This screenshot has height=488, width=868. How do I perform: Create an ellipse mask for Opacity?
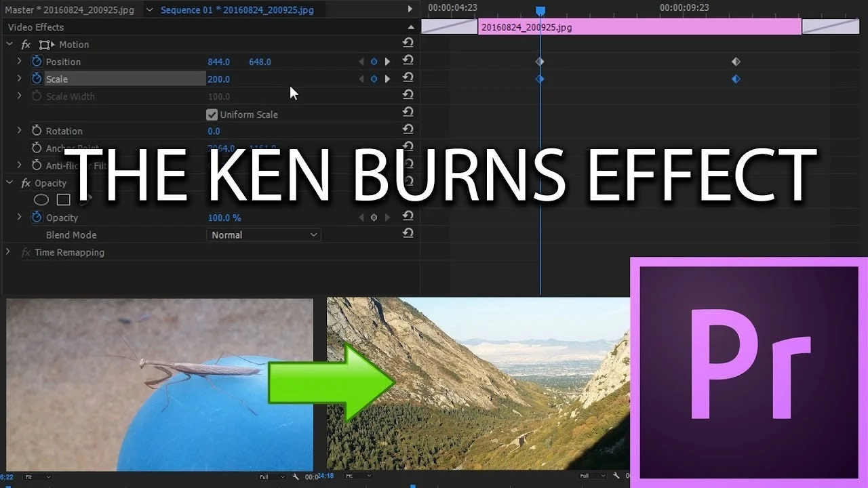point(41,200)
